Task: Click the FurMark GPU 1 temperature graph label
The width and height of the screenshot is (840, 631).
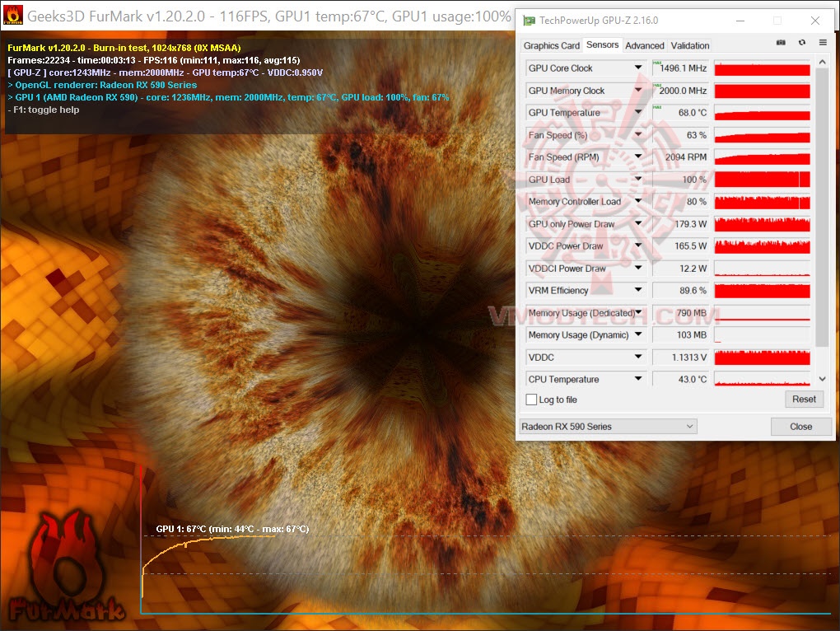Action: point(232,529)
